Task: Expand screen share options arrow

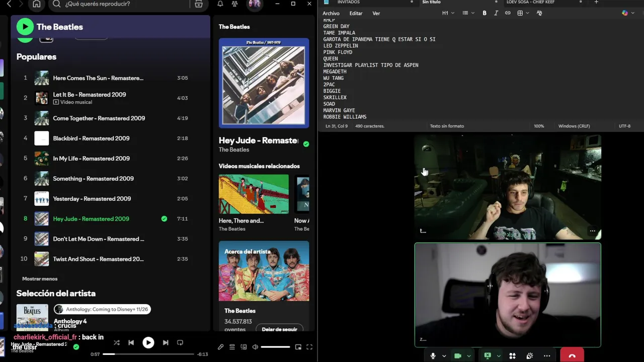Action: tap(499, 356)
